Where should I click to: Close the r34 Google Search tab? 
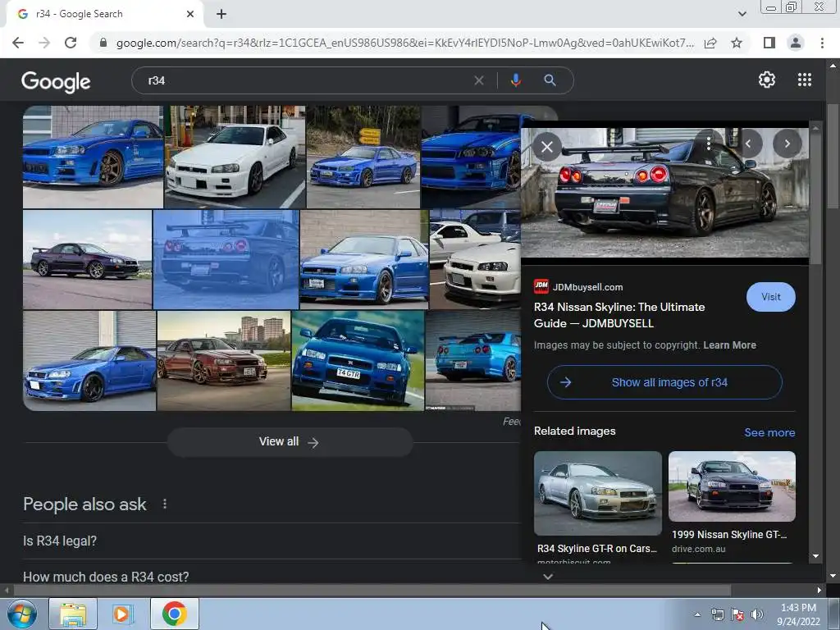click(190, 14)
